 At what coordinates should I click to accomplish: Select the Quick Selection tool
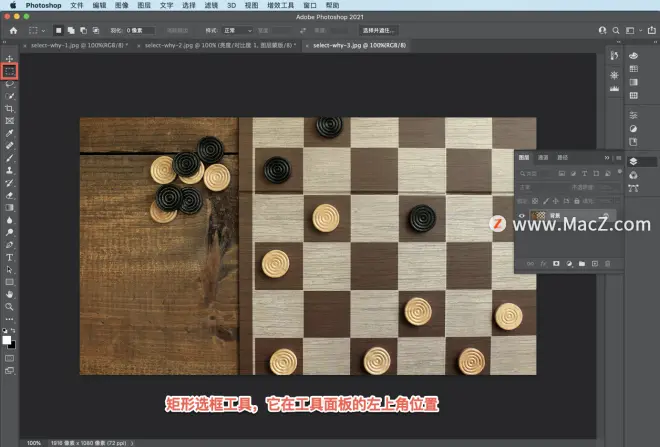click(9, 96)
